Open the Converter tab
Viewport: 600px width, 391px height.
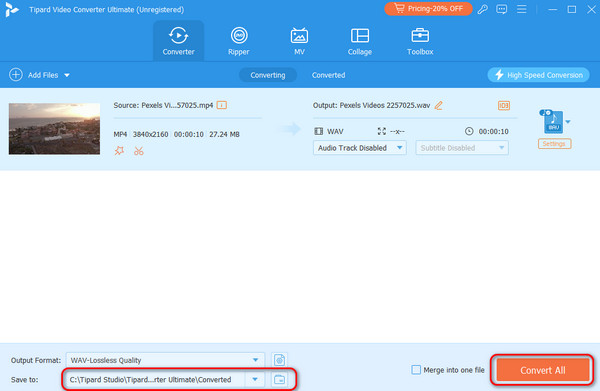(x=178, y=41)
